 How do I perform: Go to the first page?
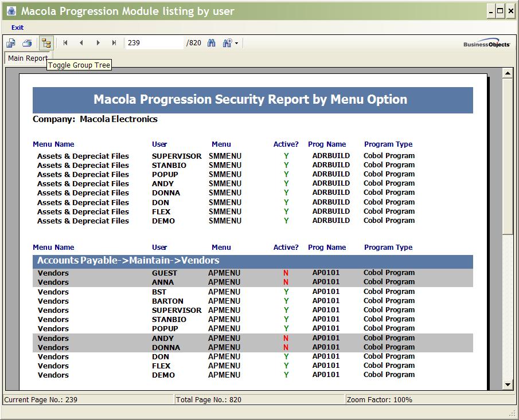tap(65, 42)
